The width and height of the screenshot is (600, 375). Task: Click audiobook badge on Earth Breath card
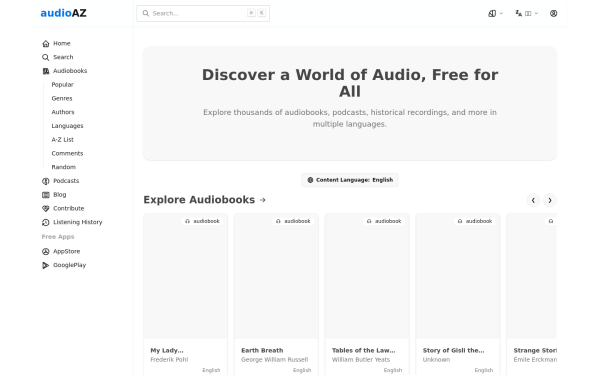pos(293,221)
